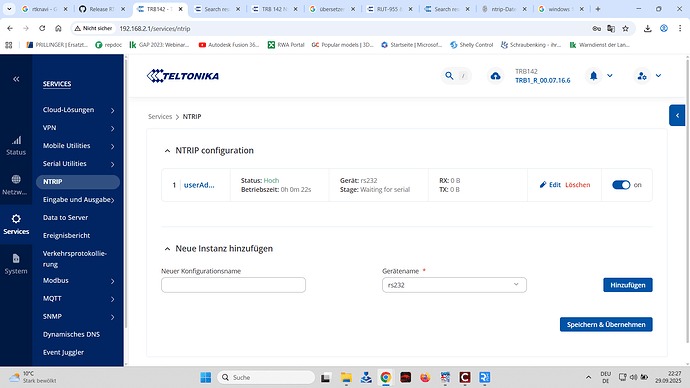The image size is (690, 388).
Task: Open the Windows Start menu
Action: click(206, 377)
